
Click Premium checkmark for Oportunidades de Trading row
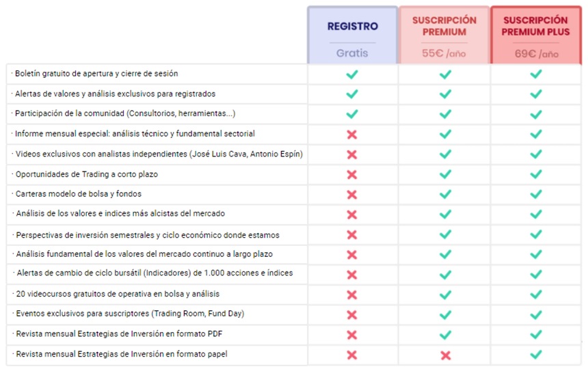pos(445,174)
